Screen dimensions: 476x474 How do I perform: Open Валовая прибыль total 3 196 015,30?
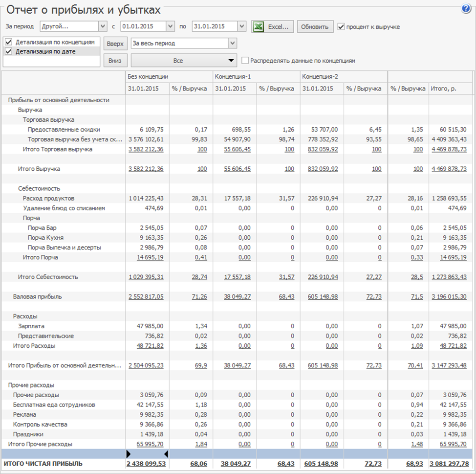coord(449,296)
